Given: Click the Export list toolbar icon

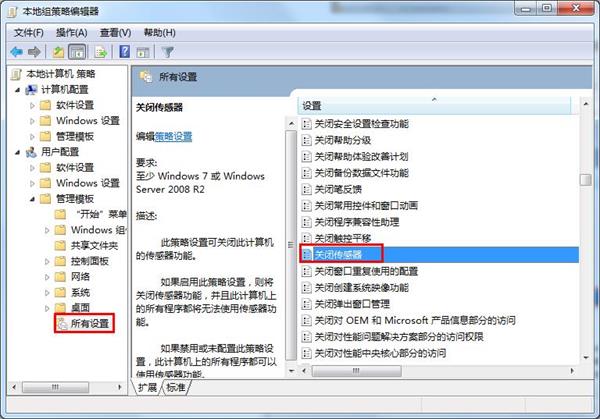Looking at the screenshot, I should tap(101, 52).
